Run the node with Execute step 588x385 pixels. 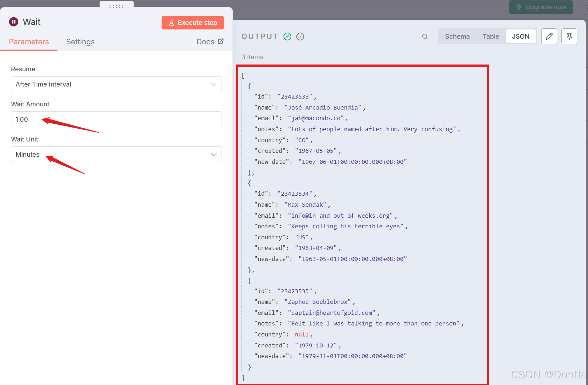[193, 23]
